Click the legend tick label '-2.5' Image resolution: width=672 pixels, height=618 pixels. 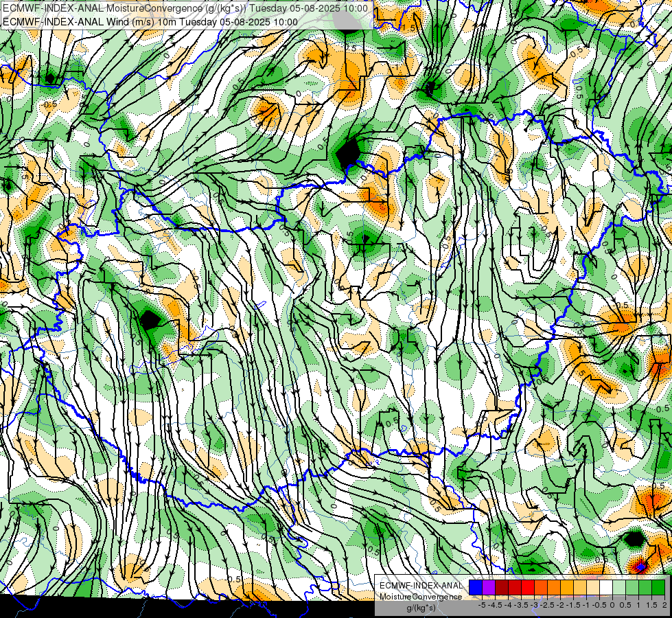point(547,605)
